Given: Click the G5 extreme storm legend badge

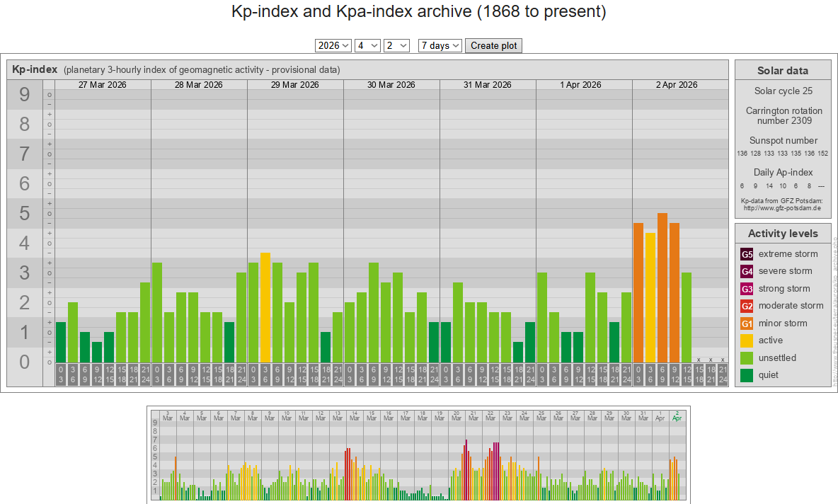Looking at the screenshot, I should click(747, 254).
